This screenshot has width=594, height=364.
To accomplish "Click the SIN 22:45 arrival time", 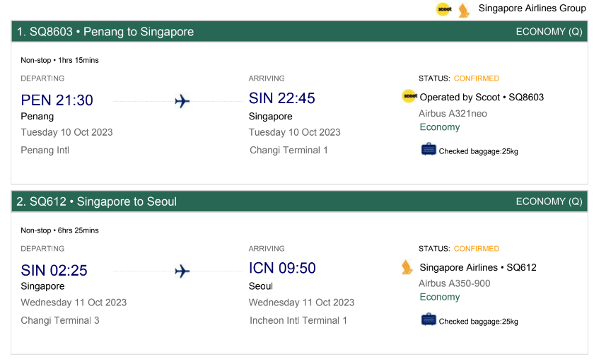I will pos(281,98).
